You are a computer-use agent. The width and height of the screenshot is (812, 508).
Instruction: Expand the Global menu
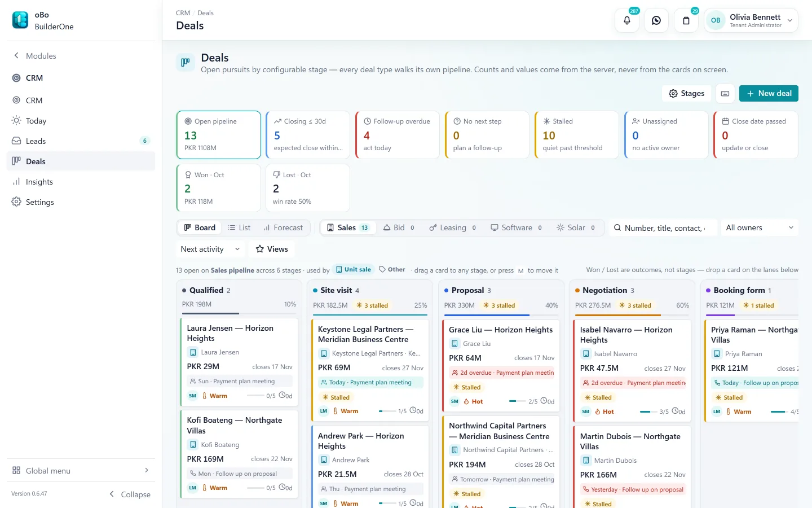click(x=81, y=470)
